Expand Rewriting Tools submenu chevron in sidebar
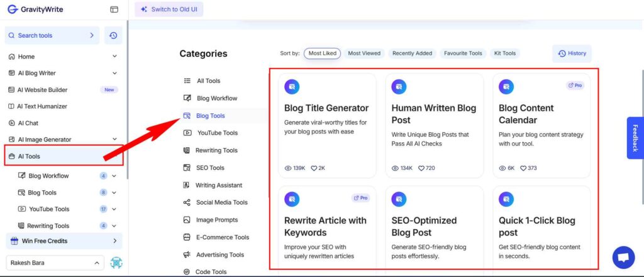Viewport: 644px width, 277px height. [x=114, y=225]
